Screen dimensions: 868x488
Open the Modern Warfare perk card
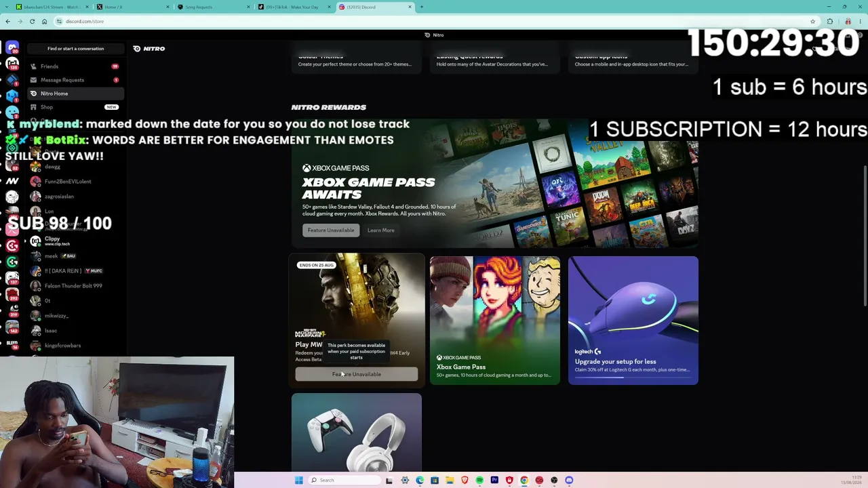(357, 319)
